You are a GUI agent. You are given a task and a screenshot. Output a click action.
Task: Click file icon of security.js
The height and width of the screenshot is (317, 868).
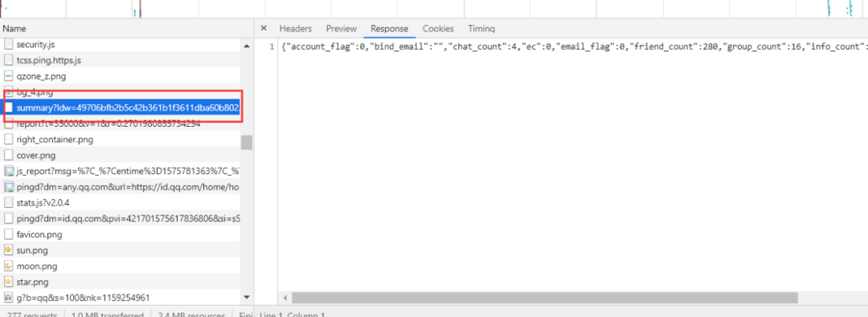click(8, 44)
